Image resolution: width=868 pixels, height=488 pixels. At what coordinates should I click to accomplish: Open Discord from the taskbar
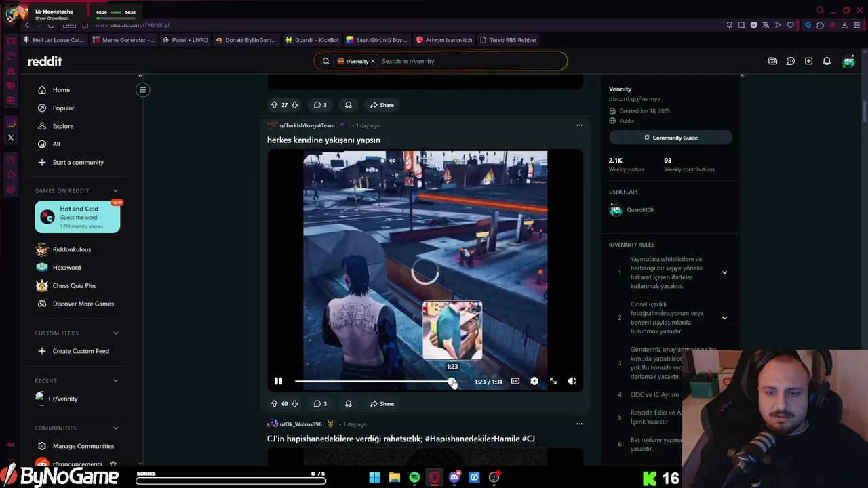(454, 477)
